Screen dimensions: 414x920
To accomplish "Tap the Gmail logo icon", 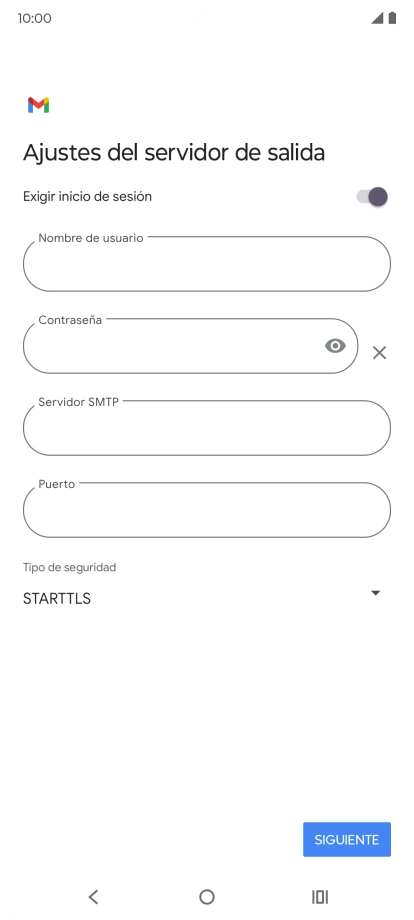I will 38,105.
